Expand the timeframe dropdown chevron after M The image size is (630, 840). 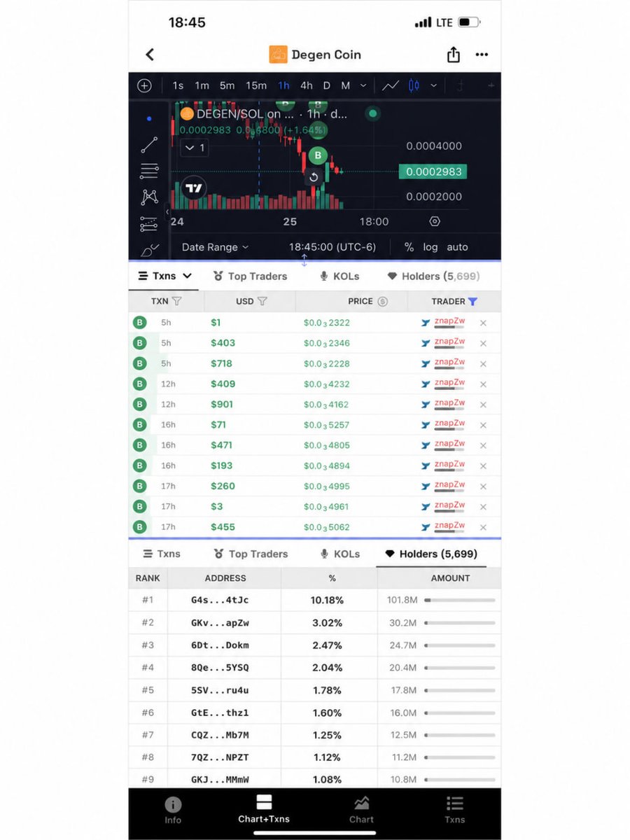(363, 85)
